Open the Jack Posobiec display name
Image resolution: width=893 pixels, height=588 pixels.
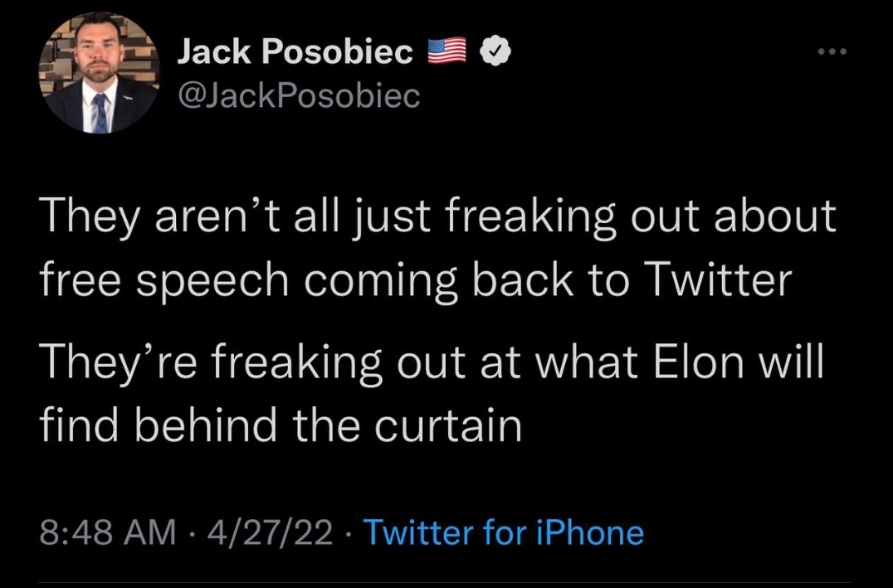coord(295,52)
